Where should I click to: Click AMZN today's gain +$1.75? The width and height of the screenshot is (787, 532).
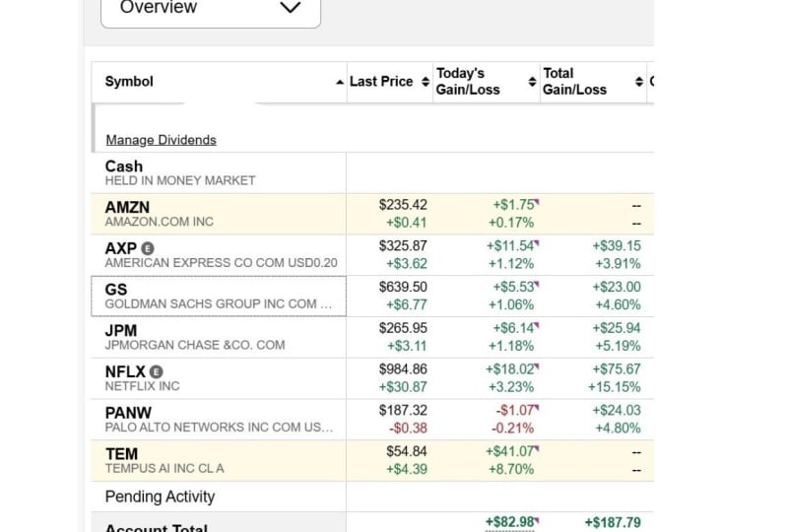tap(513, 205)
